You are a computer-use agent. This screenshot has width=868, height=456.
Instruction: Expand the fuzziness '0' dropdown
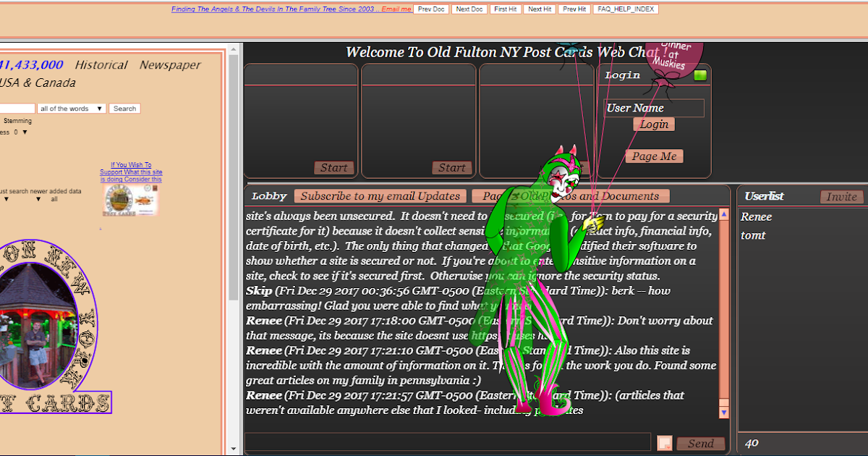point(21,132)
